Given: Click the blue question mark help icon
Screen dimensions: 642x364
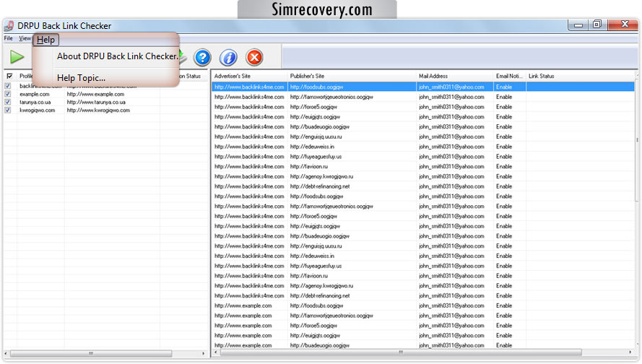Looking at the screenshot, I should coord(203,56).
